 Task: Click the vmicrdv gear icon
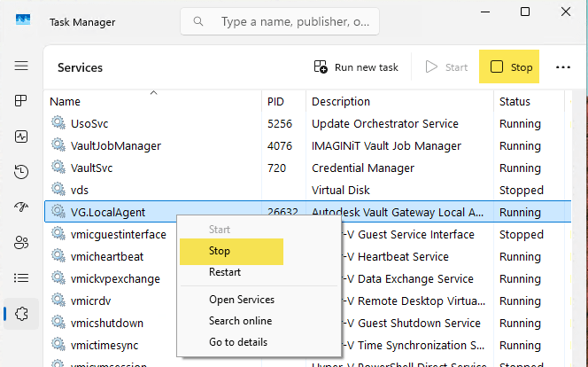coord(58,300)
